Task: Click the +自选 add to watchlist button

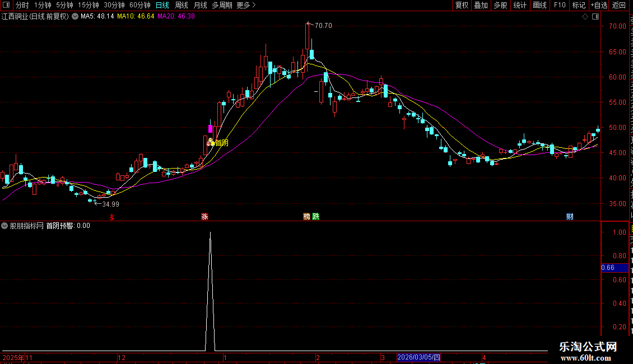Action: (x=599, y=5)
